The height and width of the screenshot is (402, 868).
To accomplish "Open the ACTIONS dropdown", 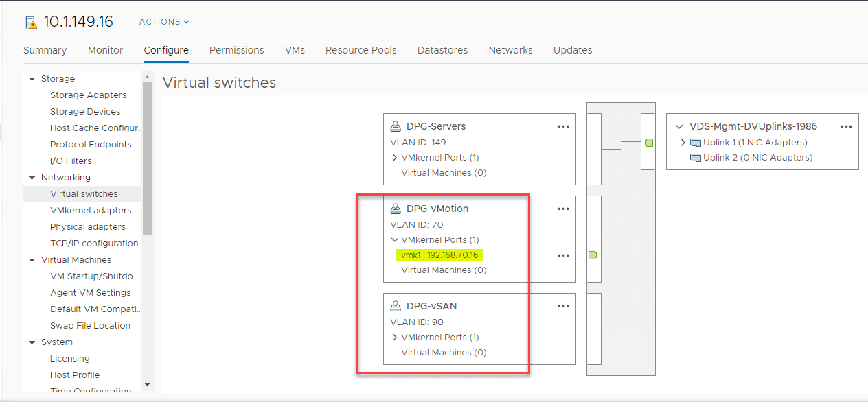I will pyautogui.click(x=163, y=21).
